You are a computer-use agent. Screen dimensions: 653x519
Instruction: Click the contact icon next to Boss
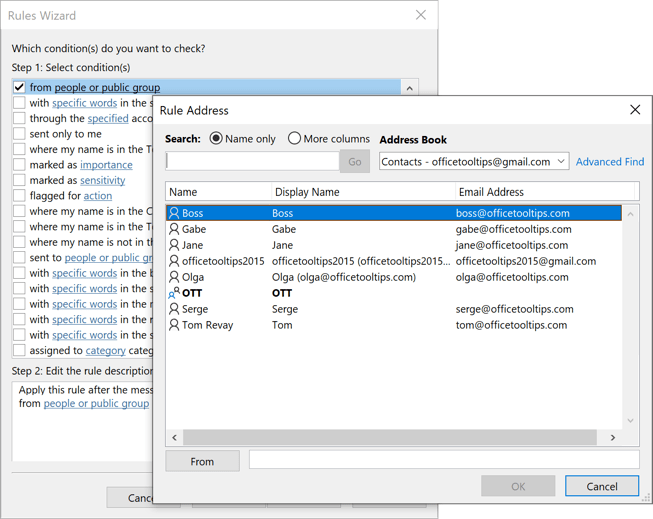pos(174,213)
